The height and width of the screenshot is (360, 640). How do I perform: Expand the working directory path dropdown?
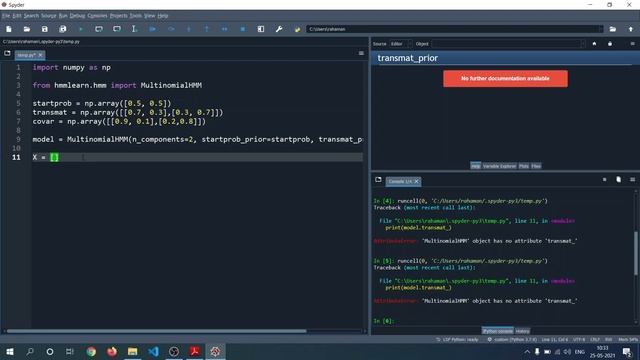pyautogui.click(x=600, y=29)
